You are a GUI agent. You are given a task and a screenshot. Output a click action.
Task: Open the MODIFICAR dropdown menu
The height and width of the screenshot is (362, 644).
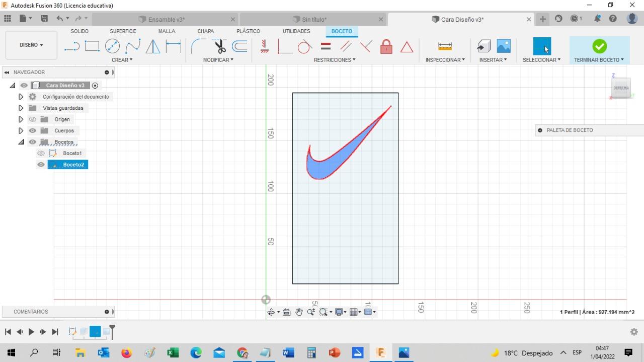[218, 60]
